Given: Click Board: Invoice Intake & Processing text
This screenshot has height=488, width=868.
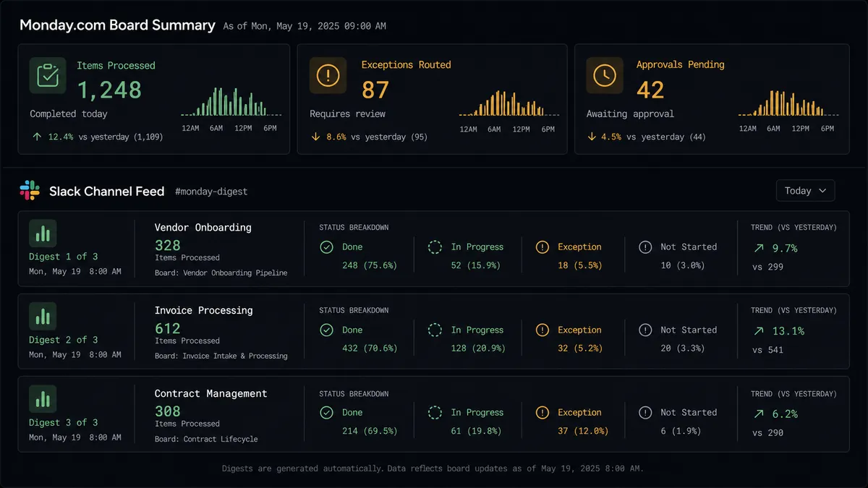Looking at the screenshot, I should point(221,356).
